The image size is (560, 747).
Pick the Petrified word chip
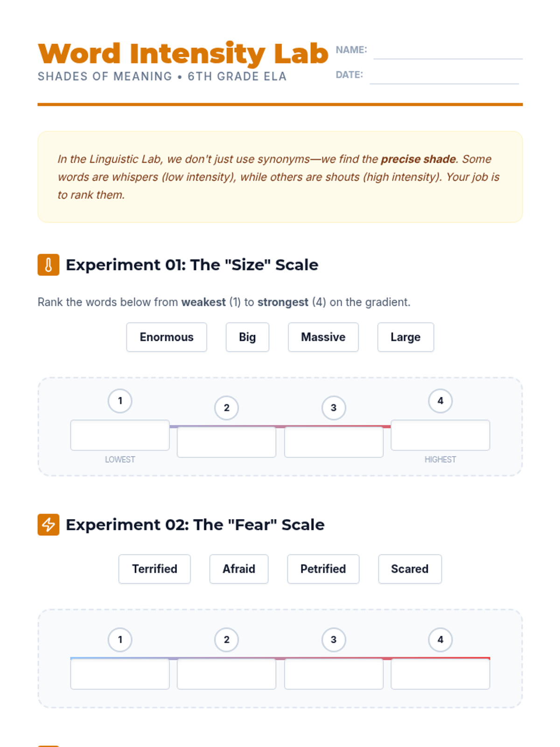pos(323,569)
